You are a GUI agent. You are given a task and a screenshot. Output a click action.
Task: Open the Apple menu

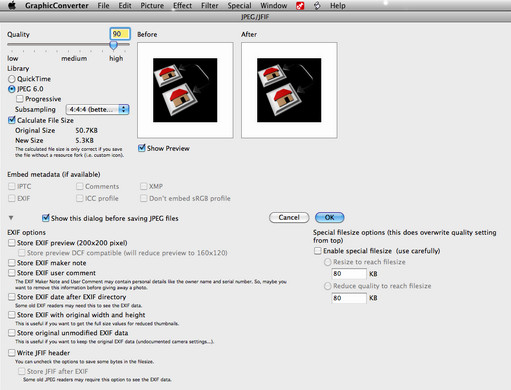tap(12, 6)
